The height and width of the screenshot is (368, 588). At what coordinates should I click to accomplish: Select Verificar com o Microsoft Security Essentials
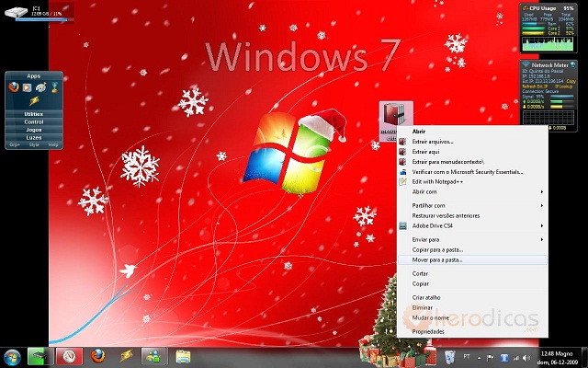[x=472, y=172]
